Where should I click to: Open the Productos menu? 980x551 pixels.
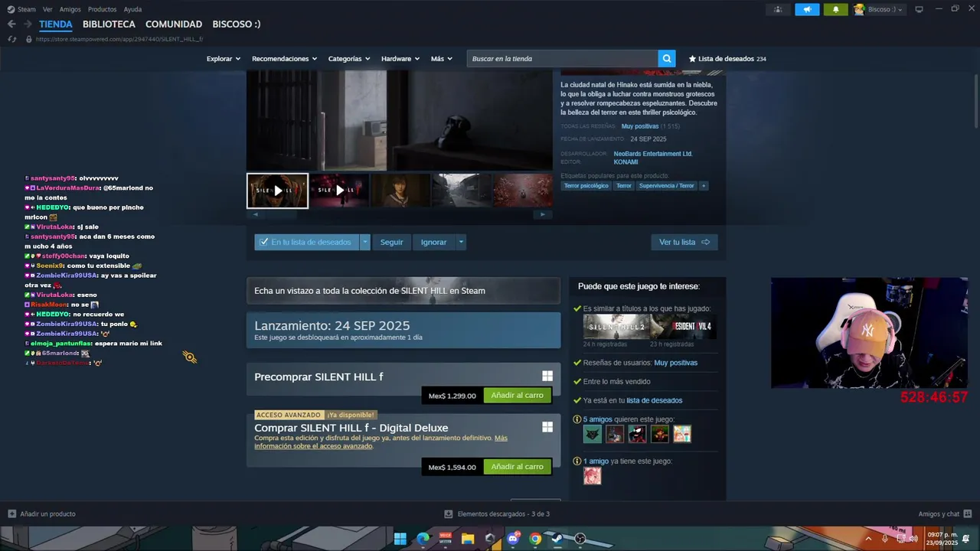click(102, 9)
